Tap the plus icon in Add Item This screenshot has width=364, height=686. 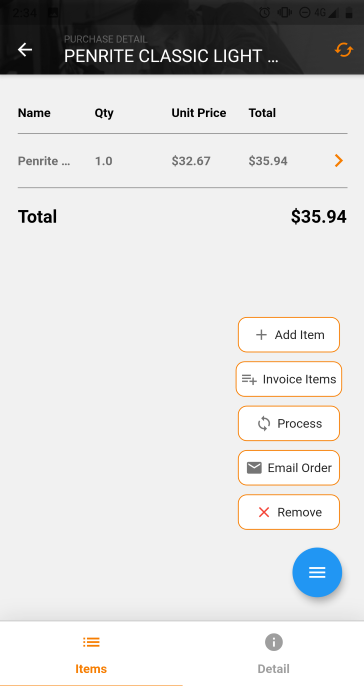pos(261,335)
